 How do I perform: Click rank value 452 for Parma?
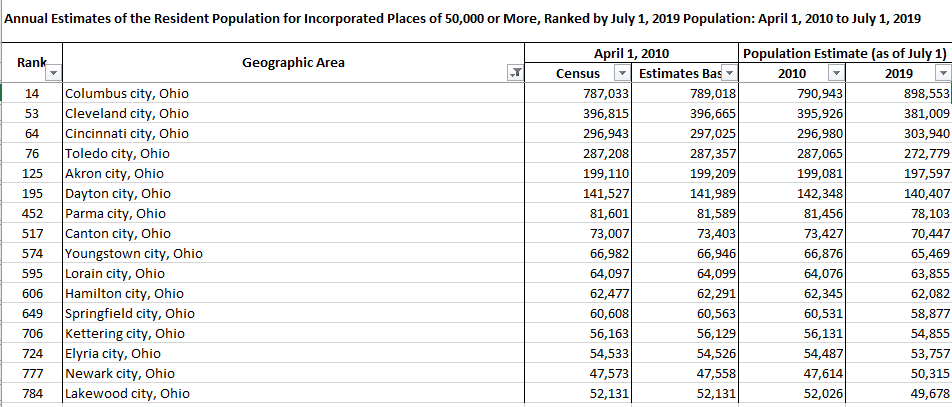pos(32,214)
